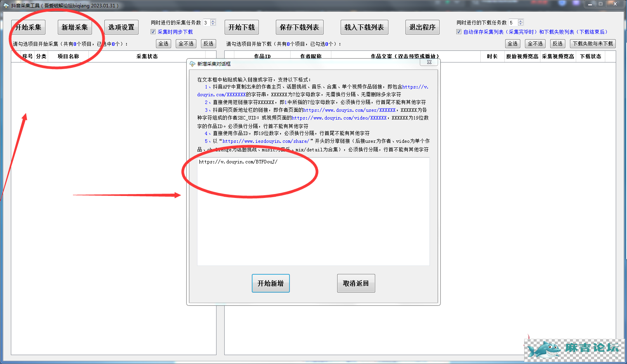Close the 新增采集对话框 dialog
Image resolution: width=627 pixels, height=364 pixels.
[429, 62]
